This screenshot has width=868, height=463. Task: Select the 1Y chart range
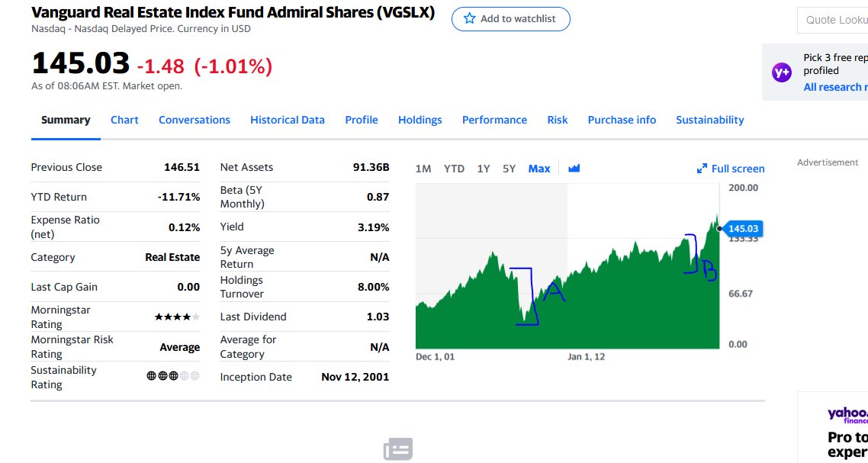484,169
